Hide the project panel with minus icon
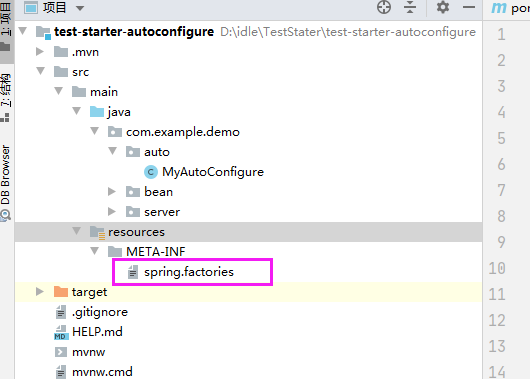Viewport: 530px width, 379px height. pyautogui.click(x=469, y=7)
